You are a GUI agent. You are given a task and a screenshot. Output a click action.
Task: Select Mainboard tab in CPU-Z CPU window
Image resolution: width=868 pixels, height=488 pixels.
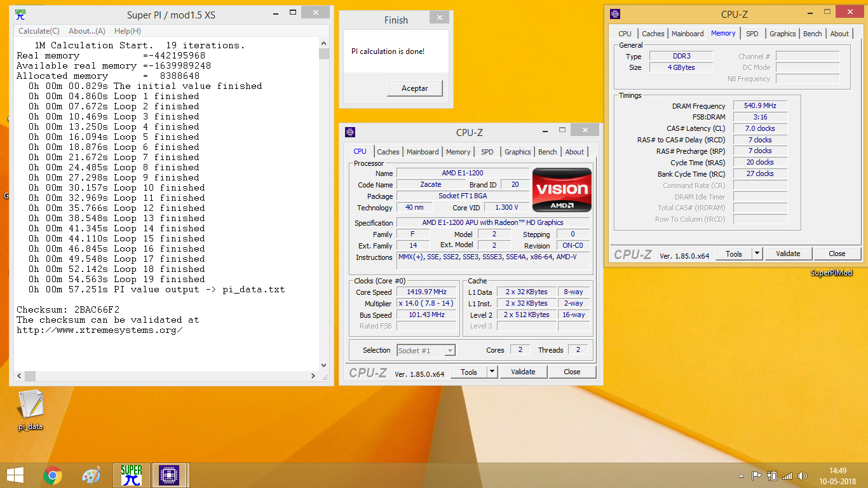[x=423, y=152]
